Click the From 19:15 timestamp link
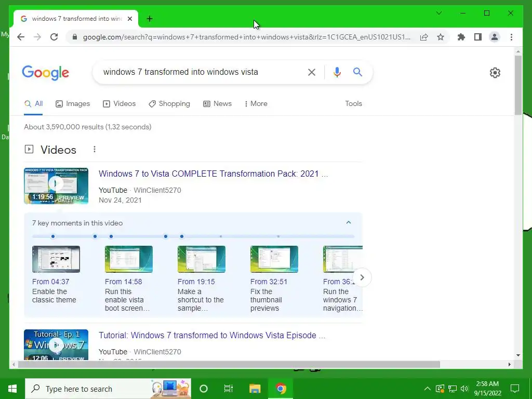The image size is (532, 399). click(x=196, y=282)
